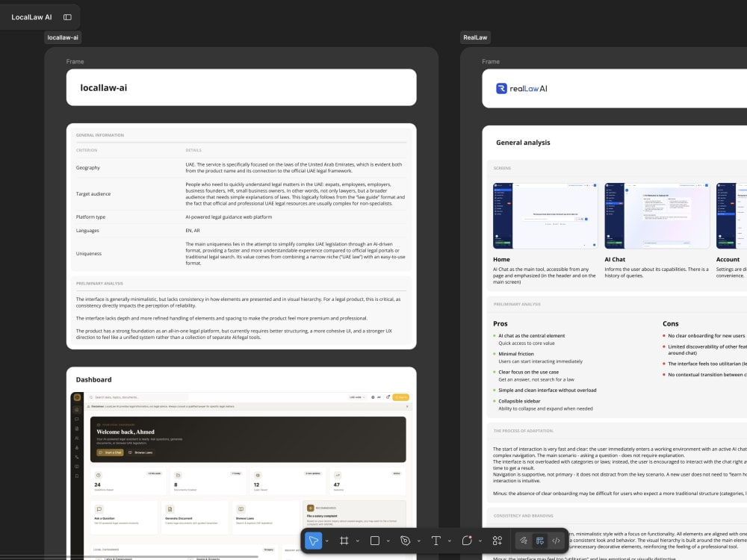Viewport: 747px width, 560px height.
Task: Select the Frame label above realLawAI header
Action: (491, 61)
